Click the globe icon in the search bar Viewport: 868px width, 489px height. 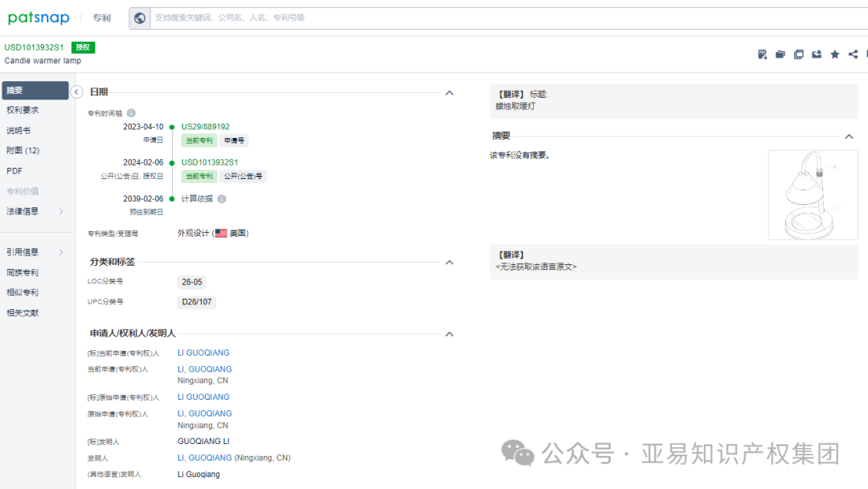click(x=138, y=17)
